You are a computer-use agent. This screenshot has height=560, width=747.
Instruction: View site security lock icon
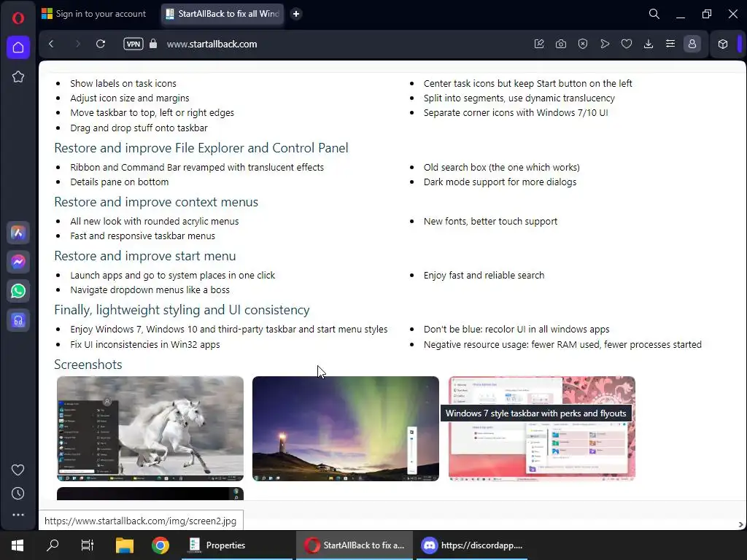153,44
